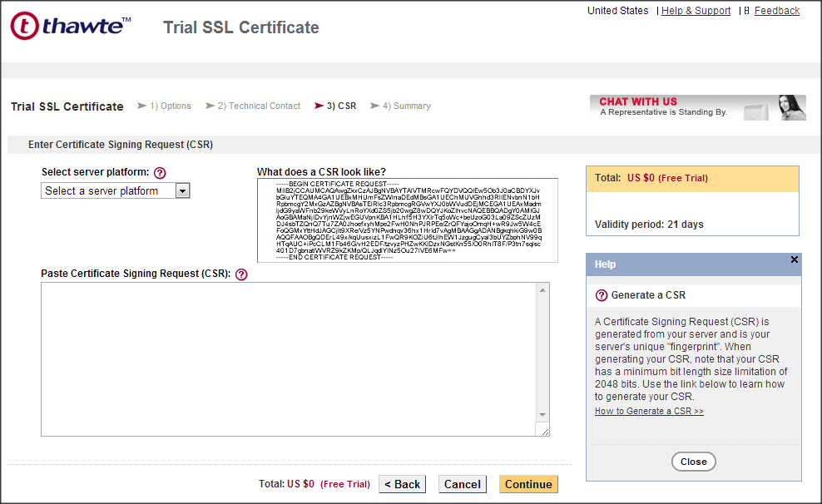Open Help & Support link
Image resolution: width=822 pixels, height=504 pixels.
point(696,11)
